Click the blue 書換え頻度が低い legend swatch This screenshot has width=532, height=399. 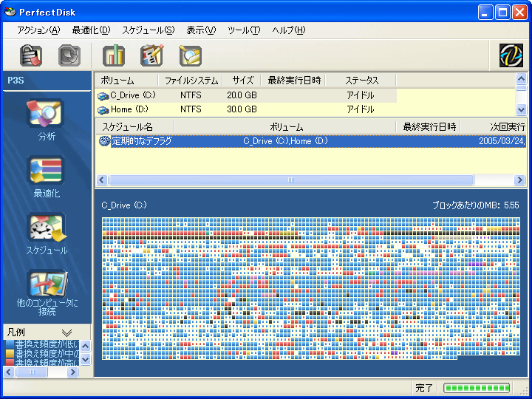[10, 344]
